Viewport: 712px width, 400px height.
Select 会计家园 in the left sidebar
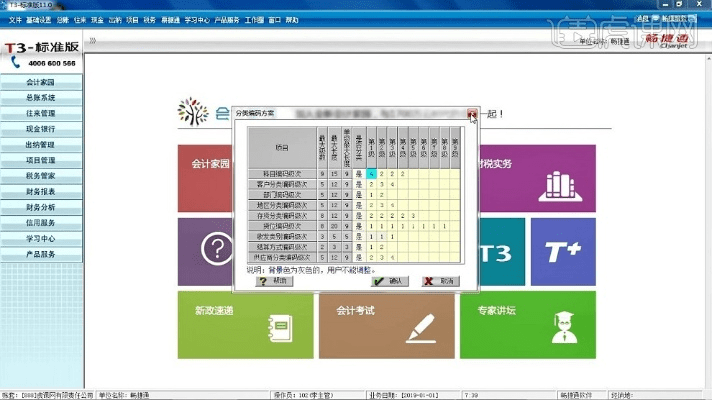(x=41, y=82)
